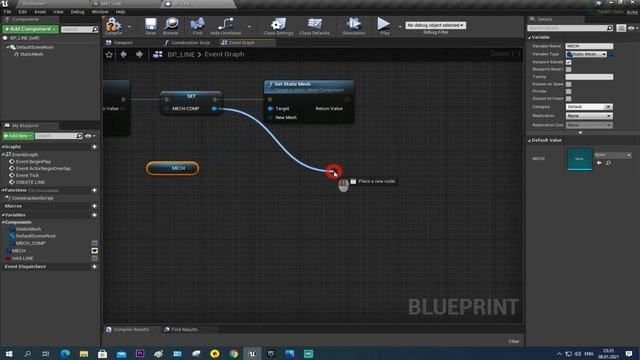Browse to the MECH asset with the magnifier icon
The height and width of the screenshot is (360, 640).
608,163
